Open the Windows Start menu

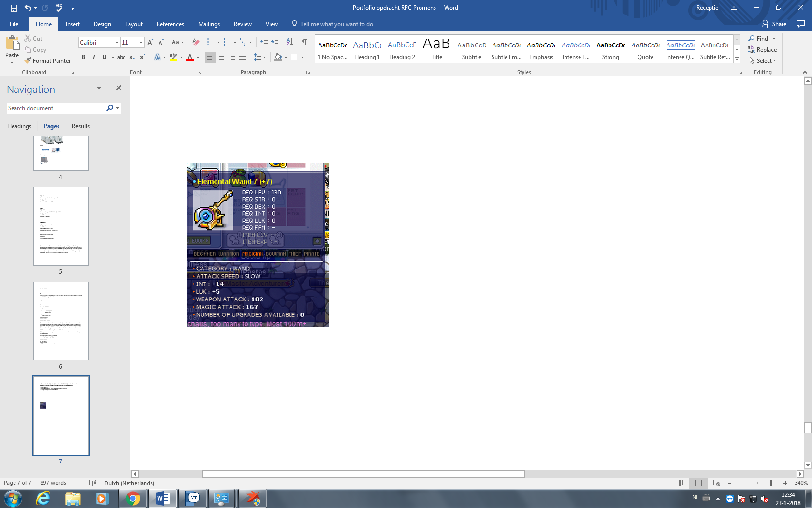[13, 498]
